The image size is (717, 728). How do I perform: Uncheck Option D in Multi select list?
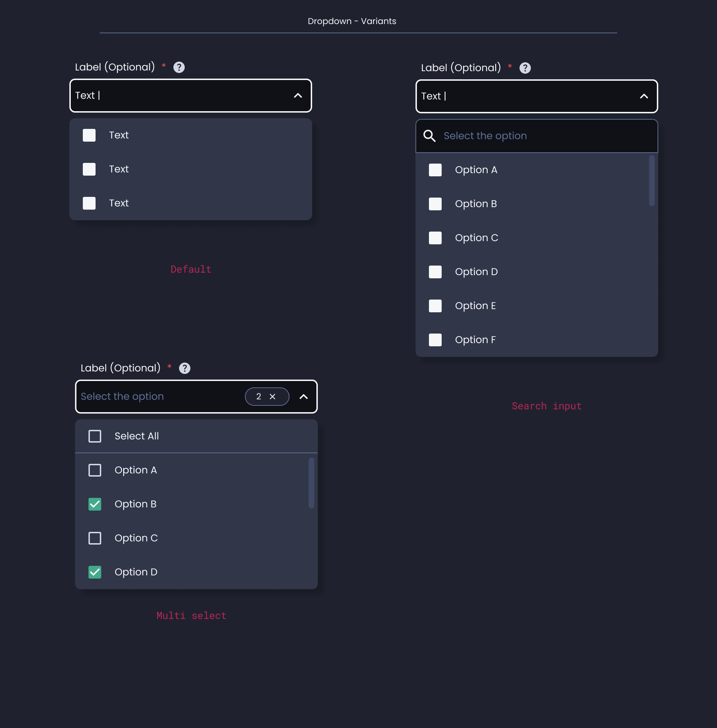tap(95, 572)
